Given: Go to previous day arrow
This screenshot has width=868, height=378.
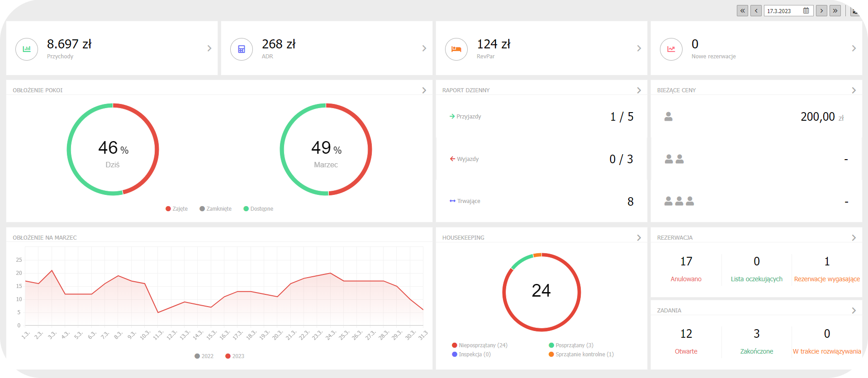Looking at the screenshot, I should pos(756,10).
